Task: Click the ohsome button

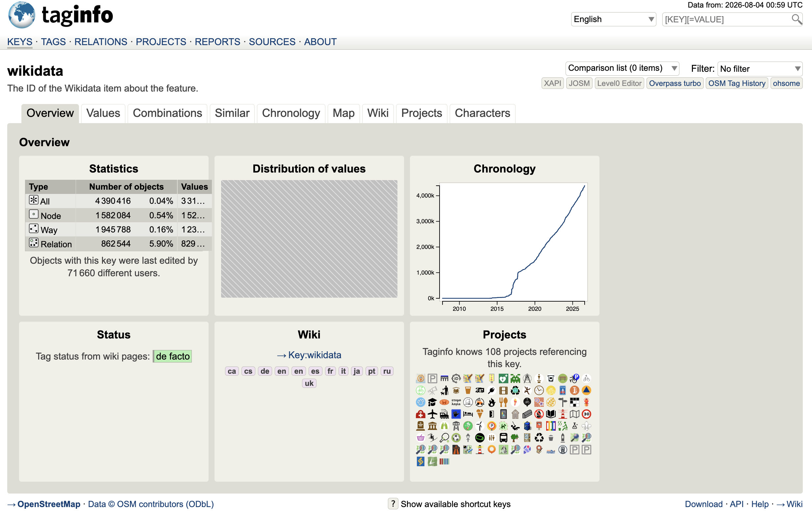Action: (786, 83)
